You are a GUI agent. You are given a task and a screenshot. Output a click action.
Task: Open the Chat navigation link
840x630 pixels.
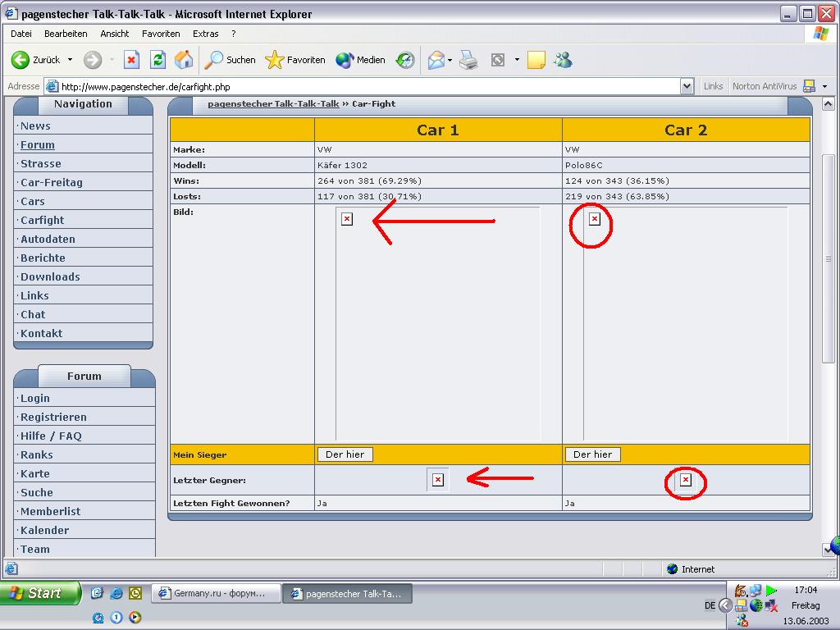pos(33,314)
